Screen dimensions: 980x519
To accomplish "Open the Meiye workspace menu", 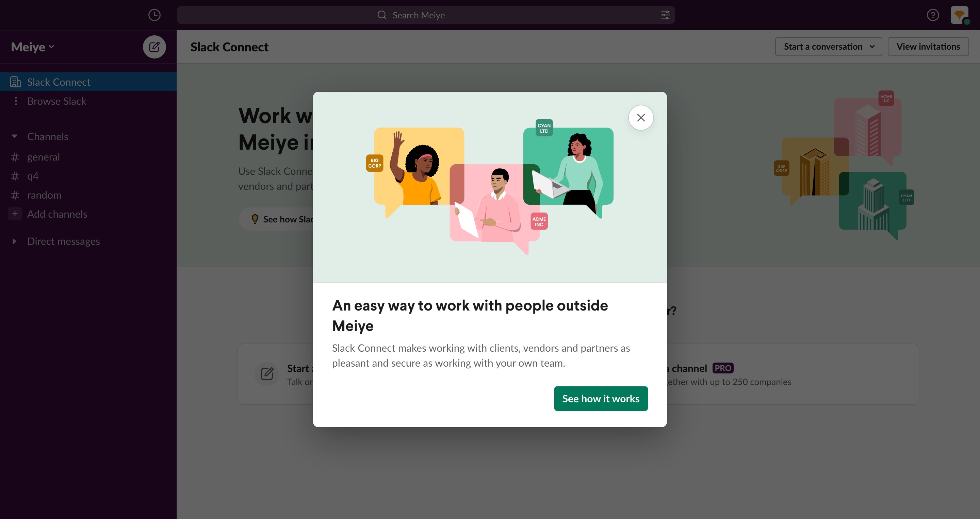I will 33,47.
